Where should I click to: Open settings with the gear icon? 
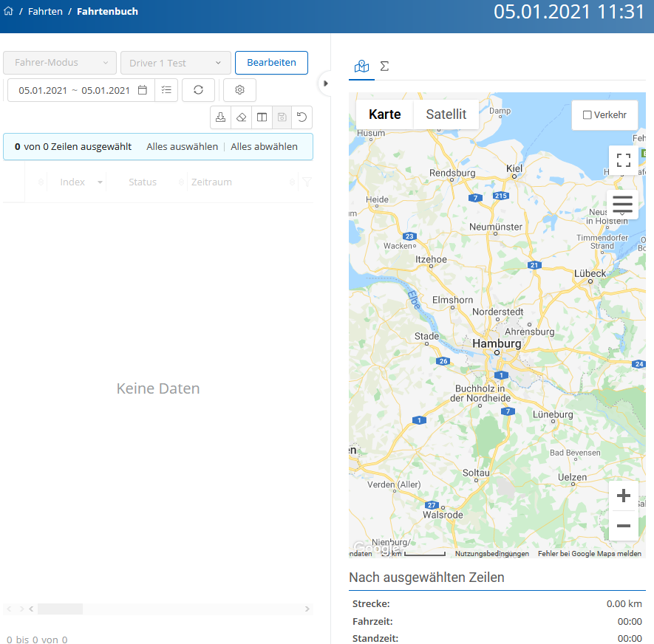[239, 90]
